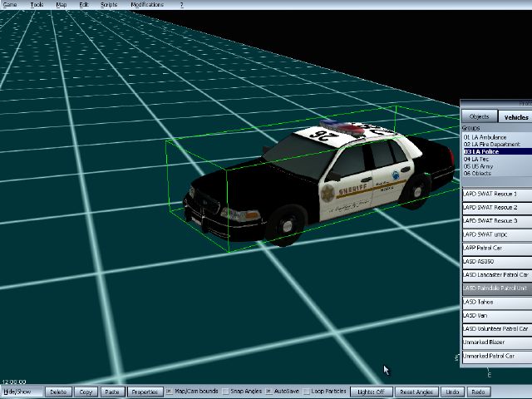Choose LASD AS350 helicopter
532x399 pixels.
click(x=497, y=262)
